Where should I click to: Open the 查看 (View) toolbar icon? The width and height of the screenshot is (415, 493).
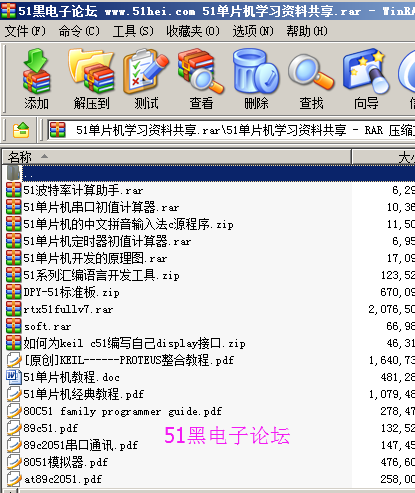[x=201, y=79]
